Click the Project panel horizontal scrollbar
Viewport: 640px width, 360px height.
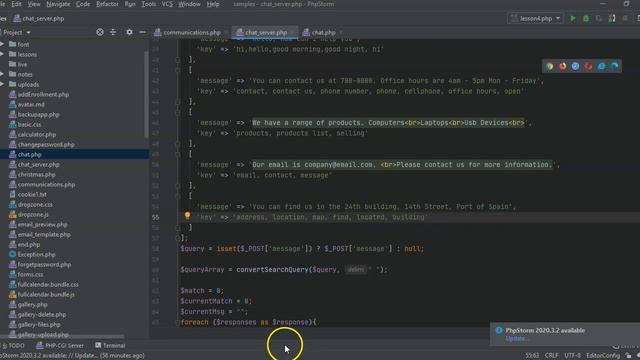(62, 337)
